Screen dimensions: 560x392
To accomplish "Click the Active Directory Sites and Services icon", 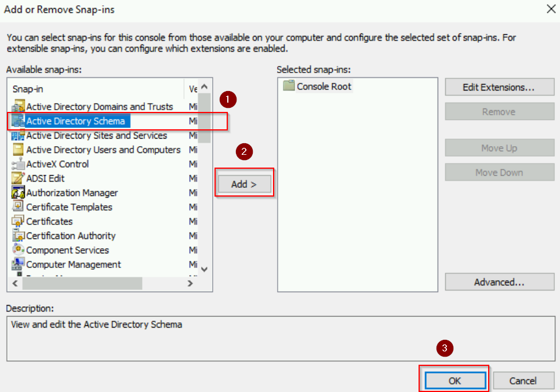I will coord(18,136).
